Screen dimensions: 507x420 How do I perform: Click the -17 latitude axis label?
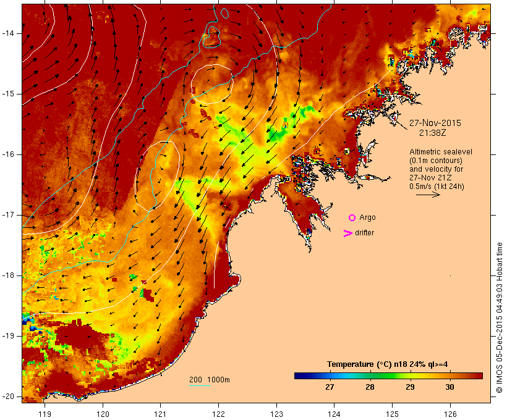click(x=8, y=215)
